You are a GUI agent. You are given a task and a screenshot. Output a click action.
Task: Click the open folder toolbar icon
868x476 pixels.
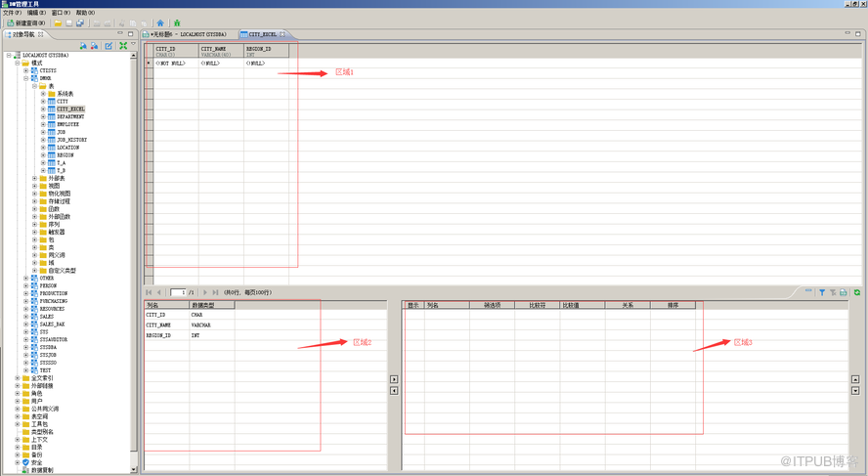click(58, 22)
